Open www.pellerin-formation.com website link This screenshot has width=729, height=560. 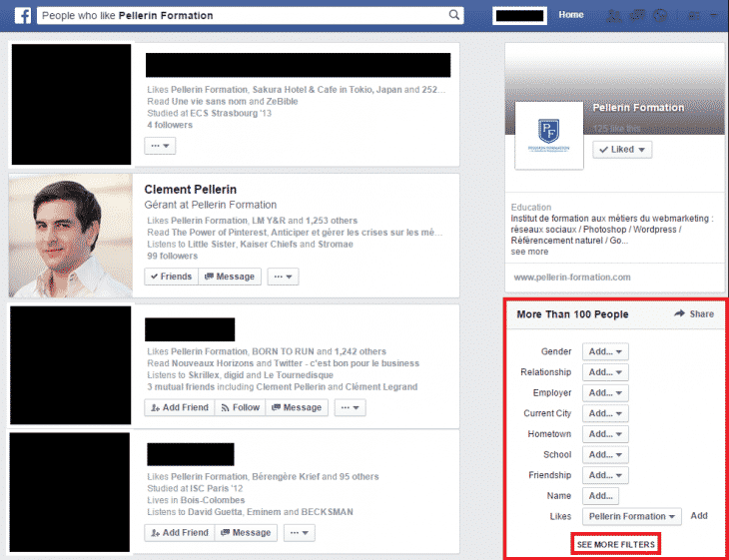point(572,277)
